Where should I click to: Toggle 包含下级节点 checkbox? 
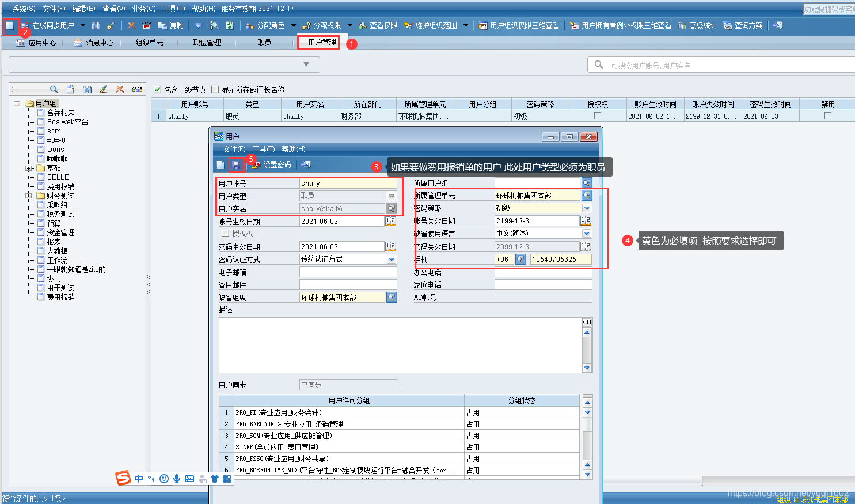(157, 89)
